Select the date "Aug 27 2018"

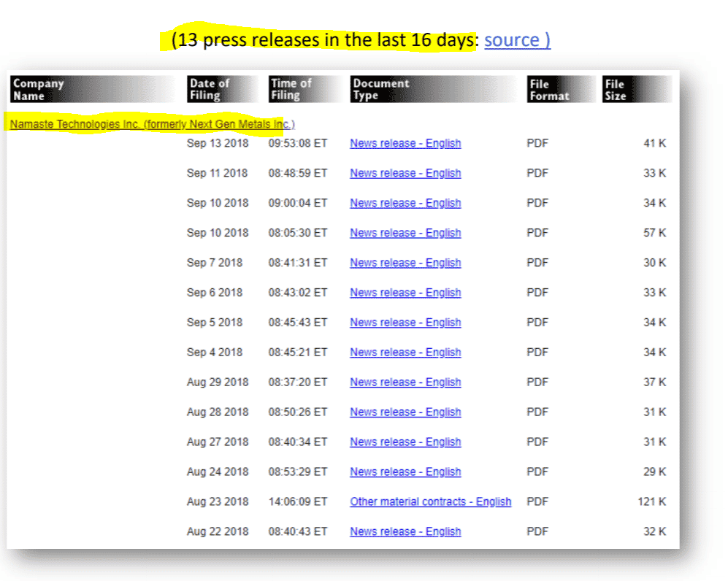click(218, 442)
